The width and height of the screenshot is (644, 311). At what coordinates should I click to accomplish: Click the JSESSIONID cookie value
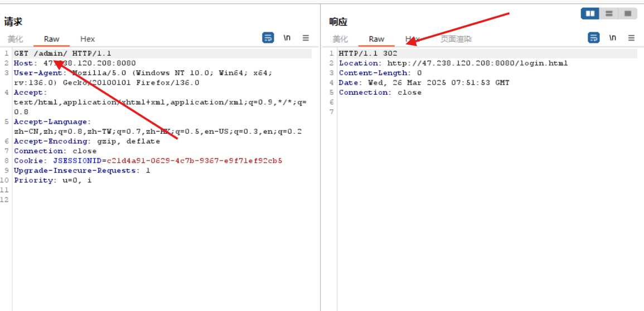[x=195, y=161]
